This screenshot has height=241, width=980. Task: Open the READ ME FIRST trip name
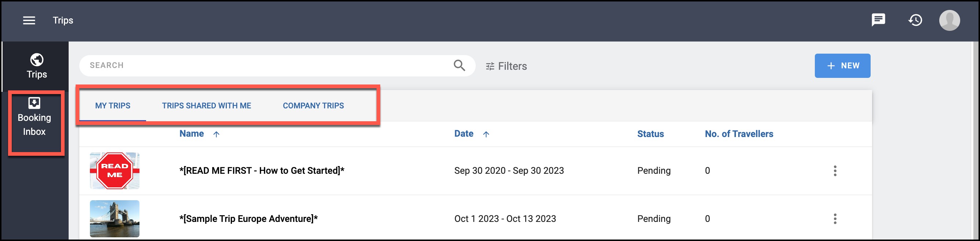pos(262,170)
